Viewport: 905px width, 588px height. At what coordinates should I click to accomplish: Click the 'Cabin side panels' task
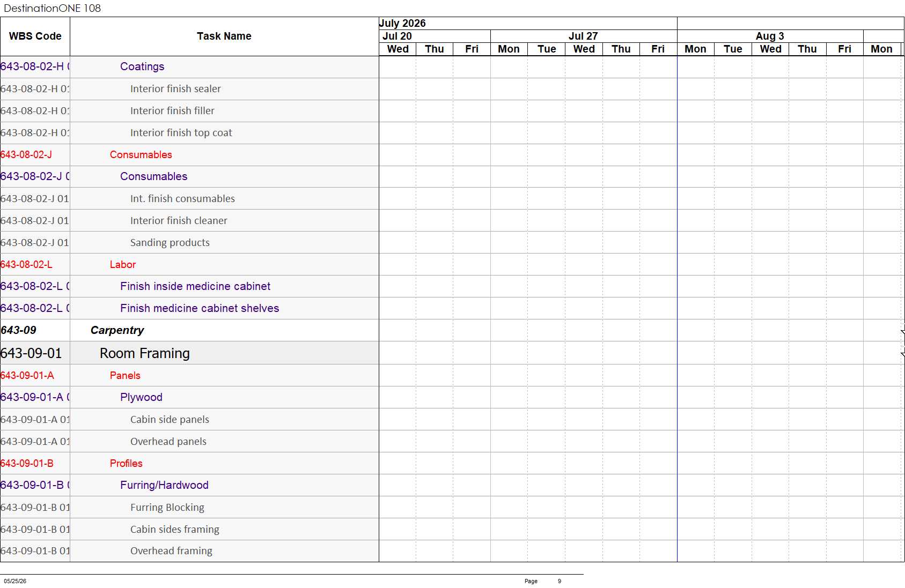[x=170, y=420]
